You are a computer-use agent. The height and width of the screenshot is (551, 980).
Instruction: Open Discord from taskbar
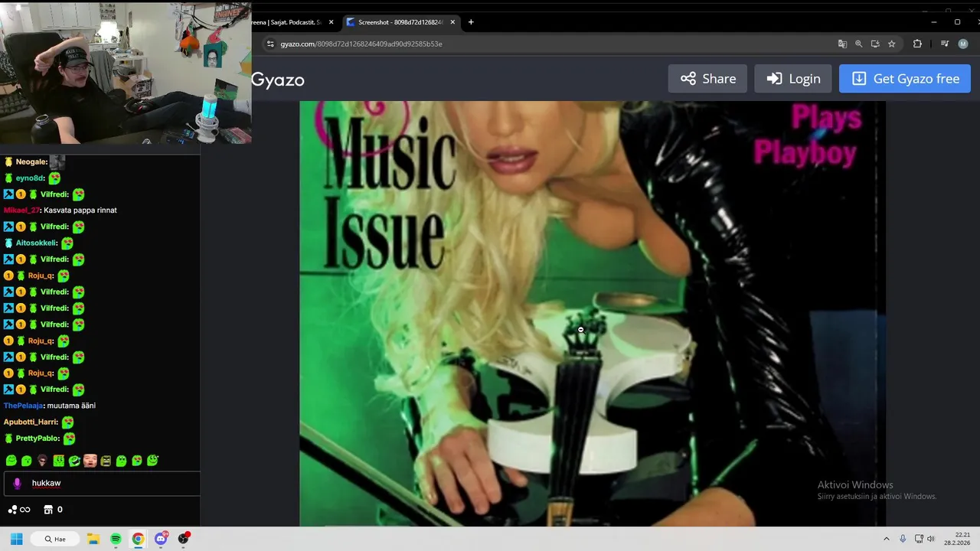tap(161, 539)
